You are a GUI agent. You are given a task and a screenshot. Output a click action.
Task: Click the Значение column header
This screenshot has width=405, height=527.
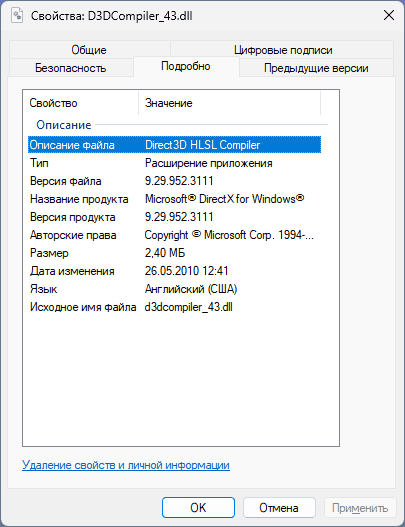[230, 103]
